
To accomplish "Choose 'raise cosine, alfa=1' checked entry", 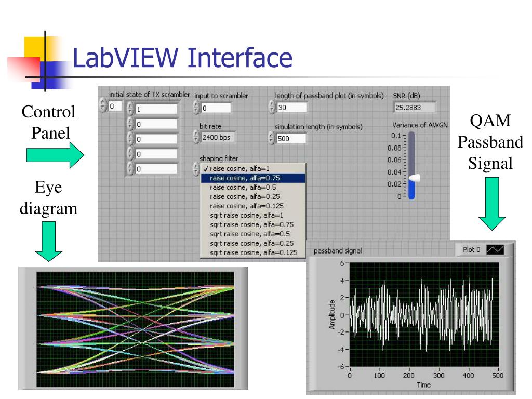I will (x=253, y=169).
